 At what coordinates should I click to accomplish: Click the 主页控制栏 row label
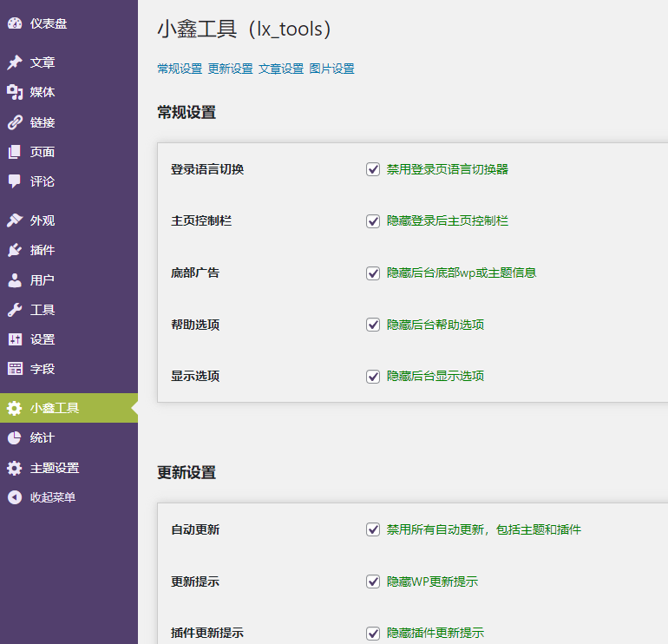click(201, 220)
